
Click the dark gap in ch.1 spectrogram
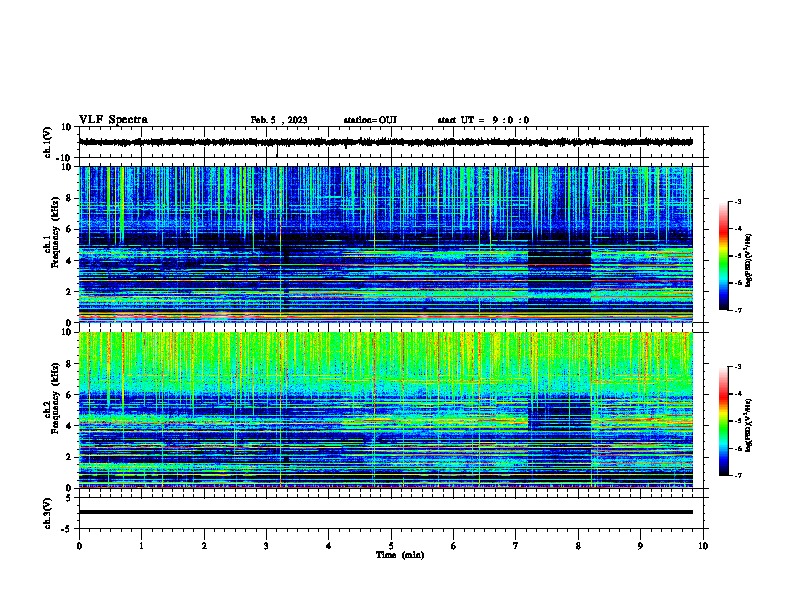[560, 275]
